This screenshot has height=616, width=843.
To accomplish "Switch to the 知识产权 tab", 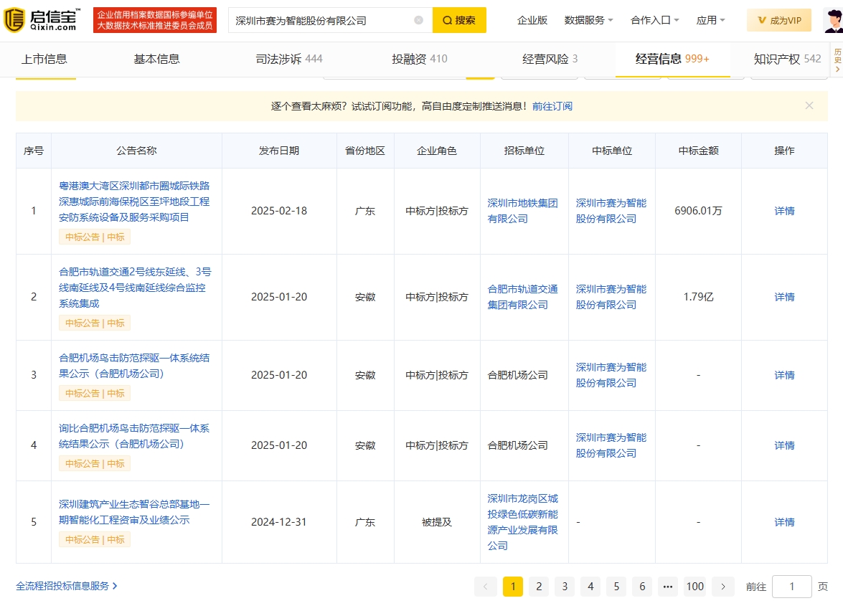I will 787,59.
